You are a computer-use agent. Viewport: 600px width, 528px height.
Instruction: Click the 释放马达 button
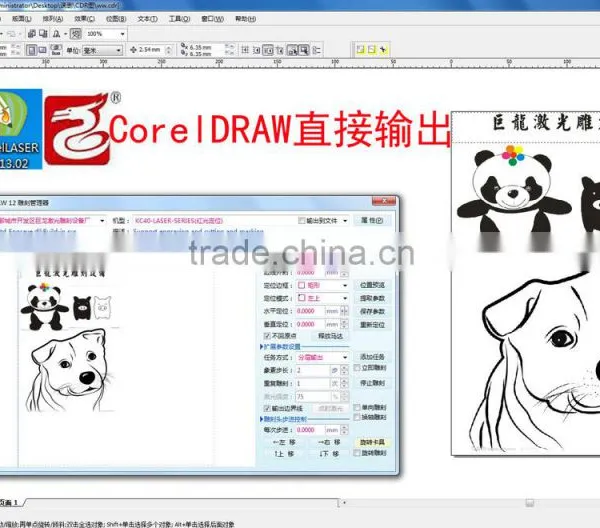click(x=331, y=336)
